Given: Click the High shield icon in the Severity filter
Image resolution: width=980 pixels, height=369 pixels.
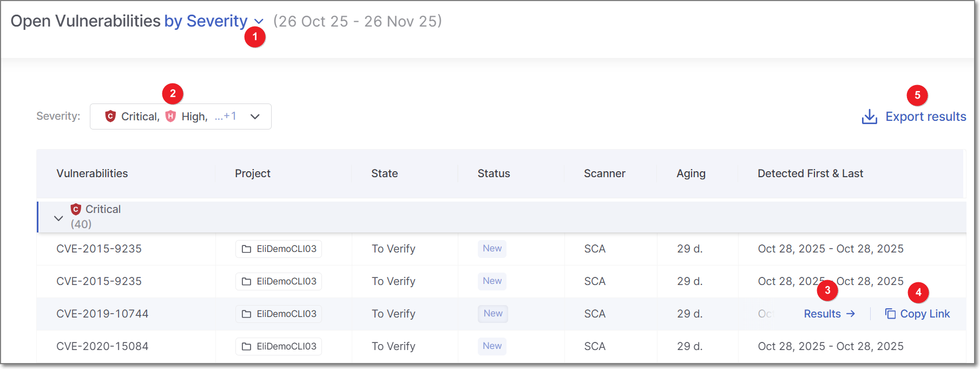Looking at the screenshot, I should 169,116.
